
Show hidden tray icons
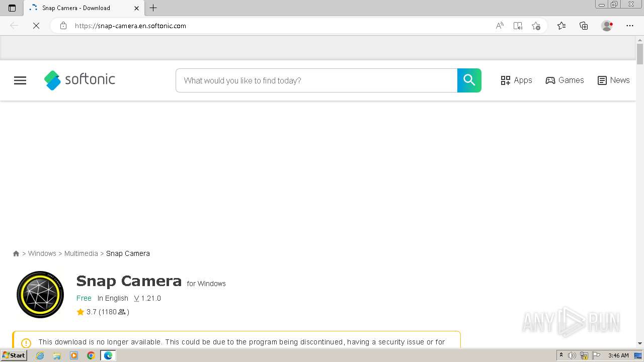click(x=561, y=355)
